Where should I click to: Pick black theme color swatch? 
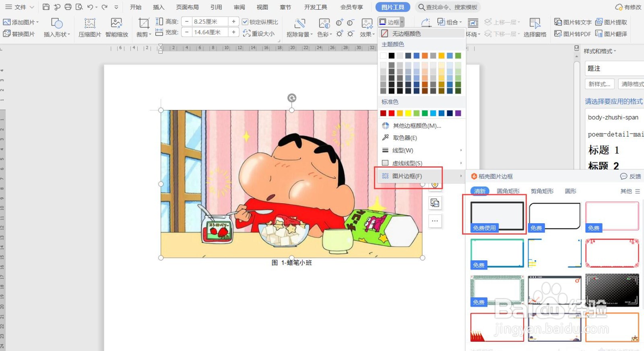pyautogui.click(x=391, y=56)
